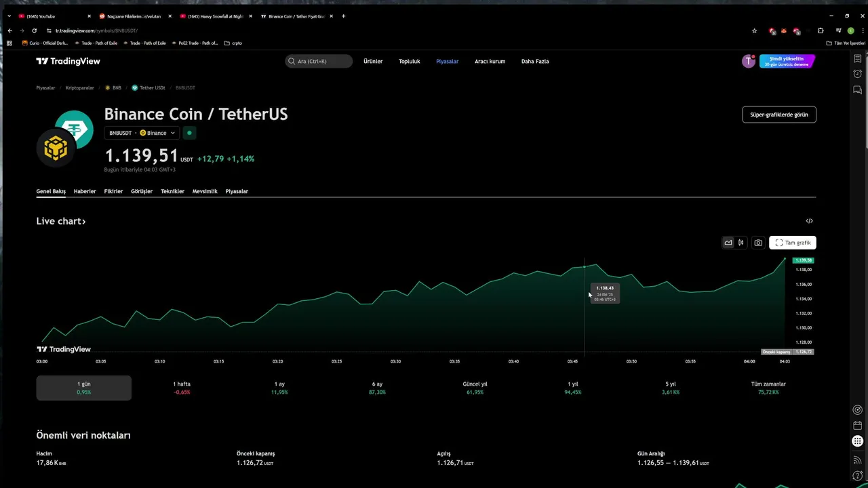Click the Süper-grafiklerde görün button
868x488 pixels.
779,115
